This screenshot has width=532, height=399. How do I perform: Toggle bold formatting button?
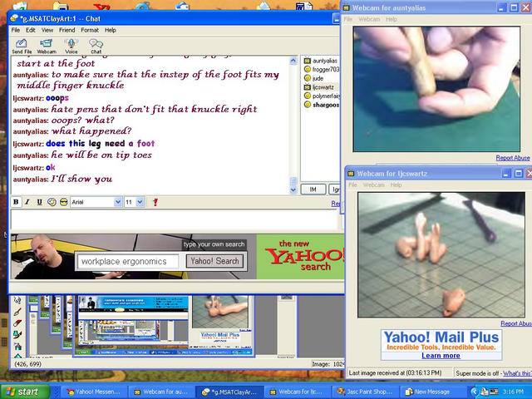point(16,202)
